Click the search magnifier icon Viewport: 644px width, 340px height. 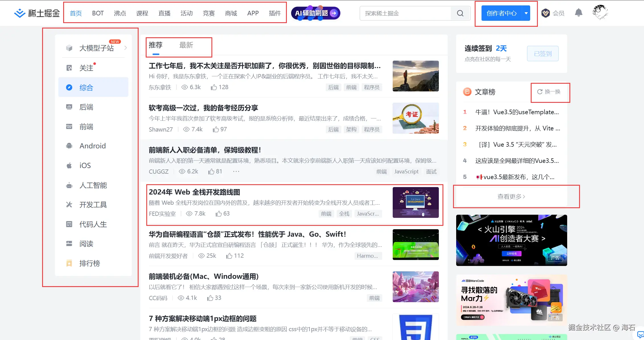(460, 13)
